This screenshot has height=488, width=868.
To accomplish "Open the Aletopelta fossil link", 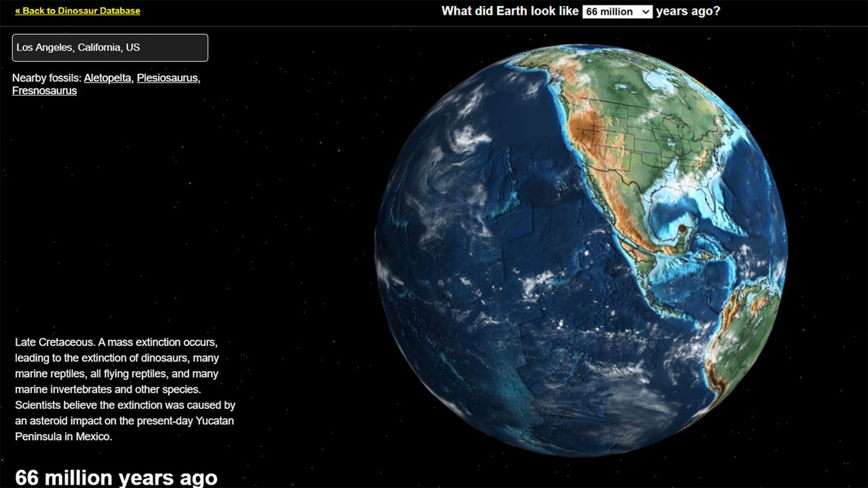I will click(x=107, y=78).
